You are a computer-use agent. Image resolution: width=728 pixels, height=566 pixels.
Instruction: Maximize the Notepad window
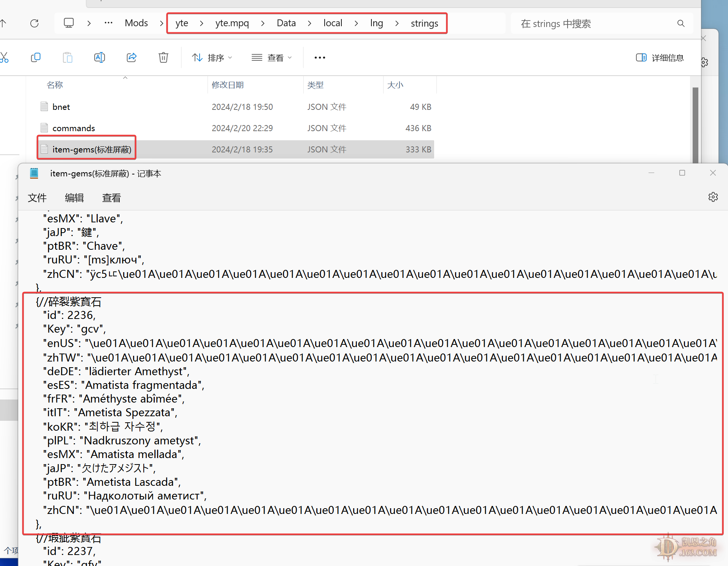tap(682, 173)
